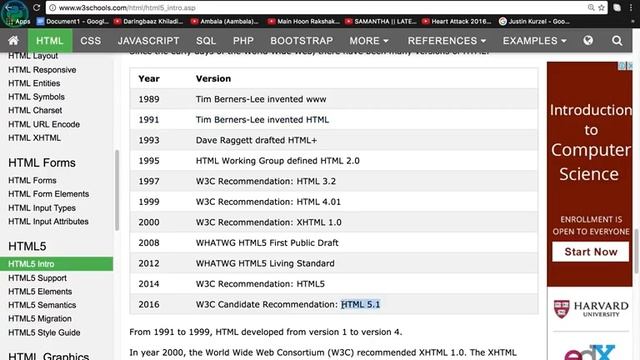View site information icon beside URL
Viewport: 640px width, 360px height.
tap(53, 8)
